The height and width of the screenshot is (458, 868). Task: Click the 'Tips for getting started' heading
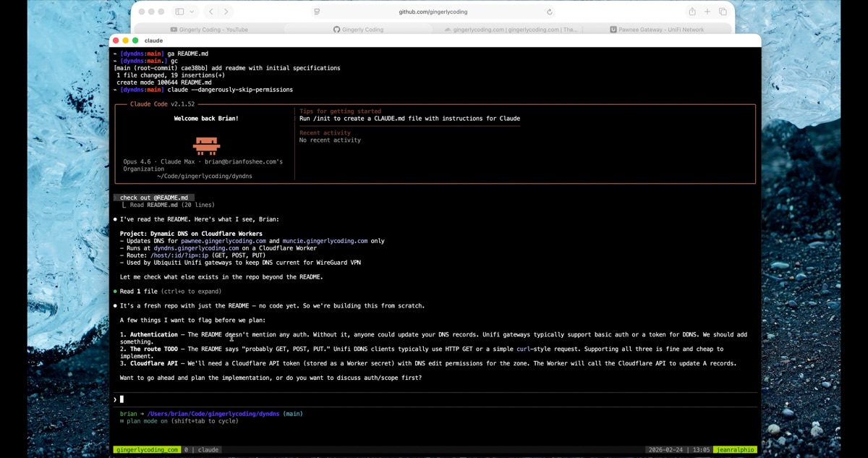tap(340, 111)
